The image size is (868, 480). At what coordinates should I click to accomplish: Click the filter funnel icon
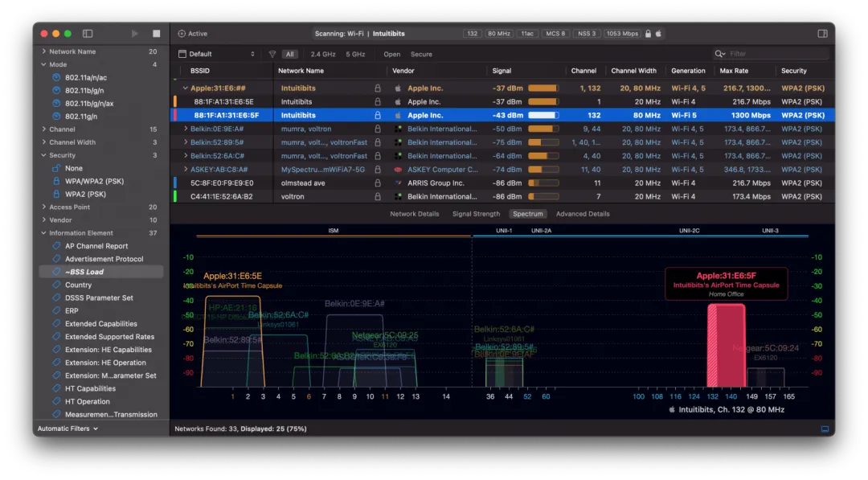[272, 54]
